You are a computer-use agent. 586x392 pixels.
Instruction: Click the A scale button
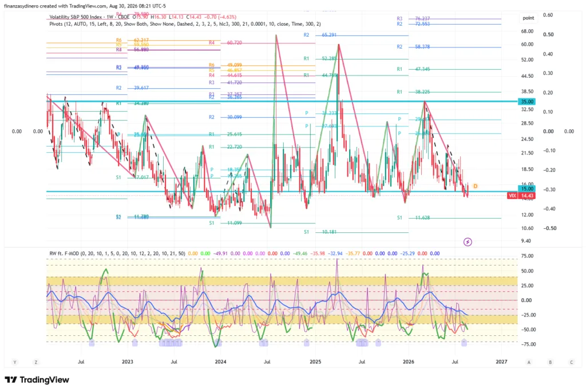click(x=529, y=362)
